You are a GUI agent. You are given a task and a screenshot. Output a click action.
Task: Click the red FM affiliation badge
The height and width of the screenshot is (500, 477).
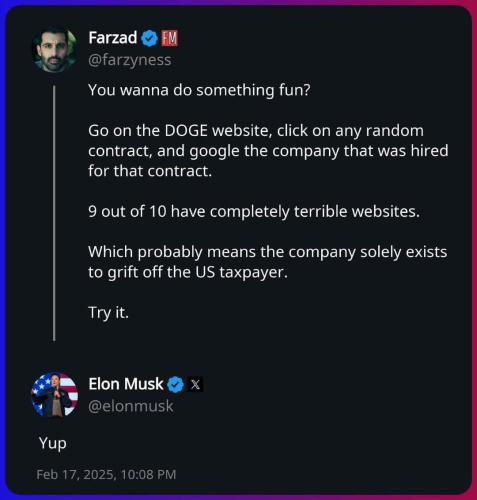pos(170,38)
